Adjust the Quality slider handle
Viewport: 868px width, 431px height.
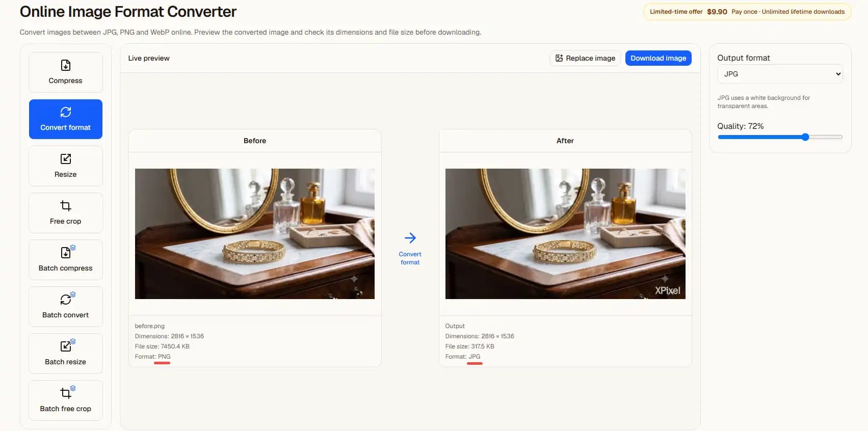point(805,137)
